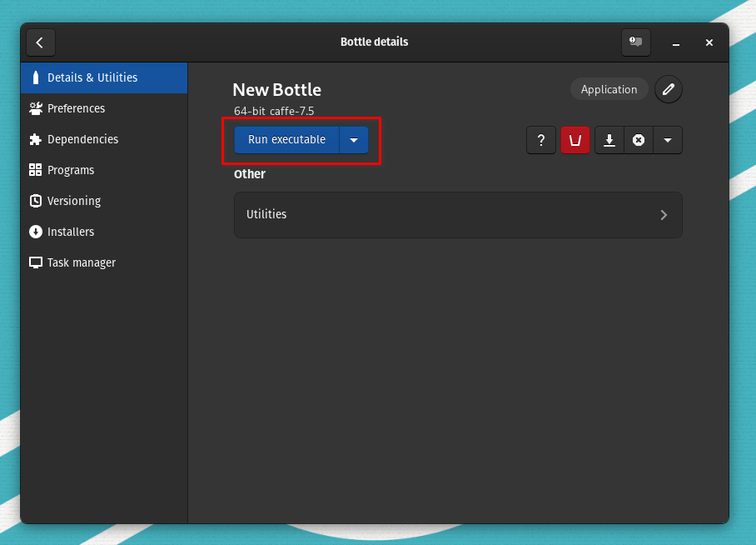The height and width of the screenshot is (545, 756).
Task: Open the dropdown arrow beside kill icon
Action: click(x=668, y=140)
